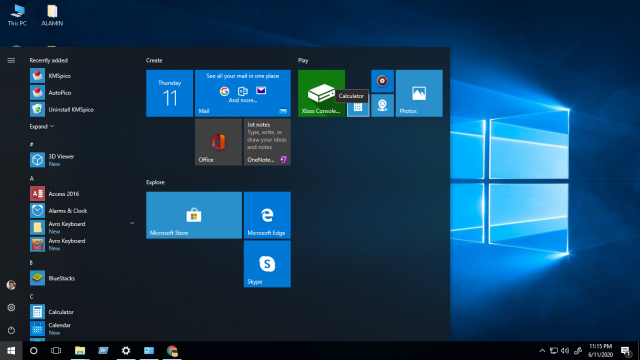Open the Photos tile
This screenshot has height=360, width=640.
pos(419,93)
